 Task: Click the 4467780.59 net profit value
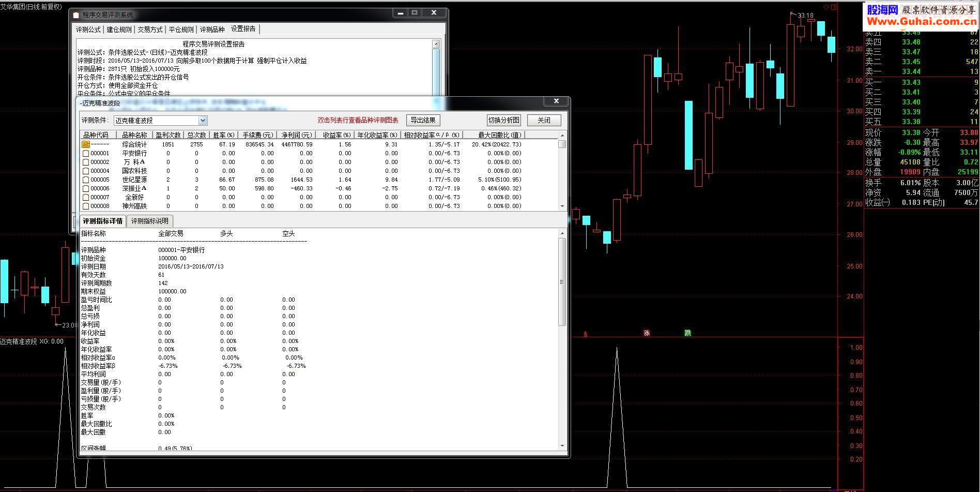tap(297, 144)
